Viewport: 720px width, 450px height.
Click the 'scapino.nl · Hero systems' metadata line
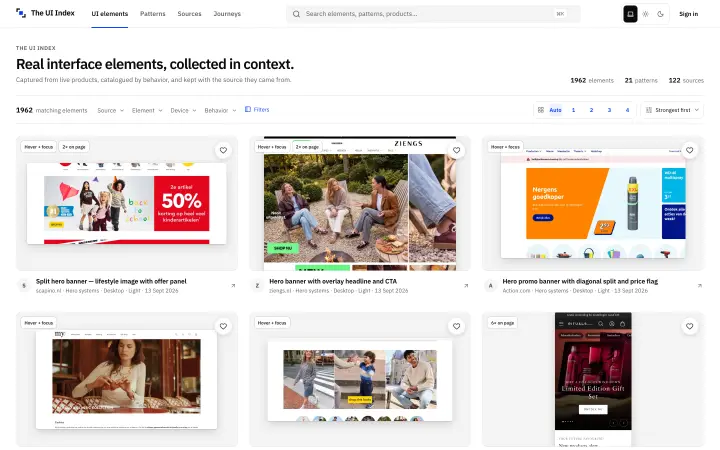coord(107,291)
